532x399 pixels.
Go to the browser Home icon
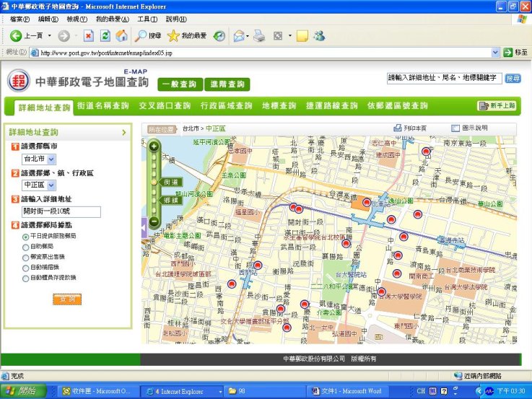[122, 35]
